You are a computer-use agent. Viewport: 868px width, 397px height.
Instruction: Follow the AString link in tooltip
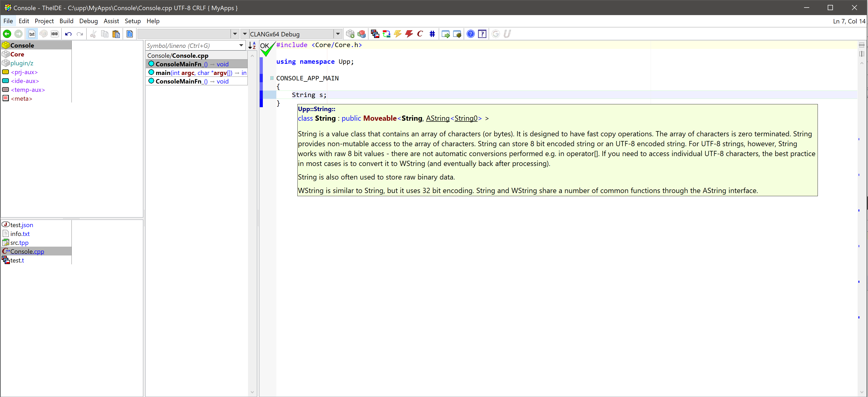pos(437,118)
